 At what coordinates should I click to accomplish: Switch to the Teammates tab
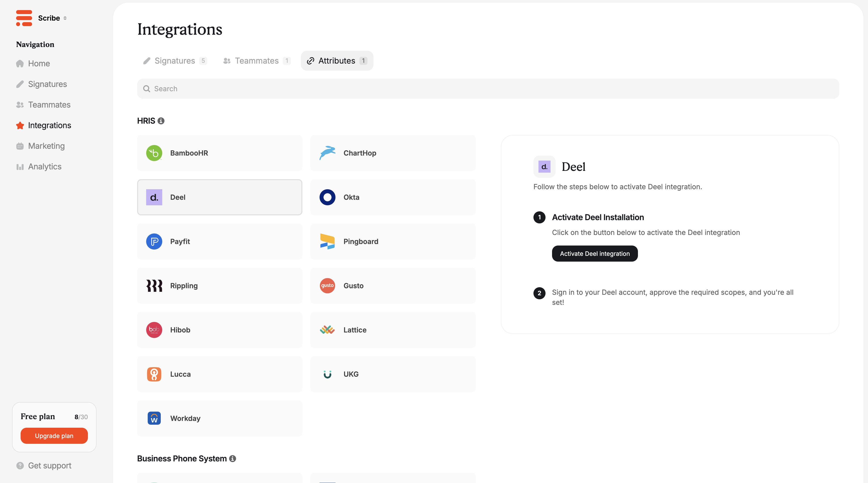(256, 61)
